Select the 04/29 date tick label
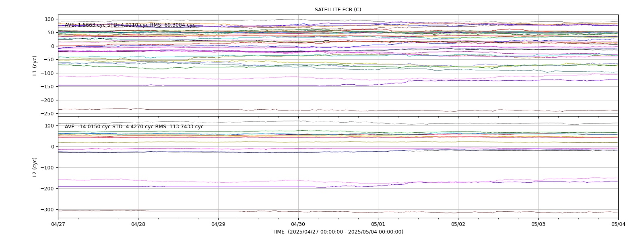Screen dimensions: 644x242 pyautogui.click(x=218, y=224)
